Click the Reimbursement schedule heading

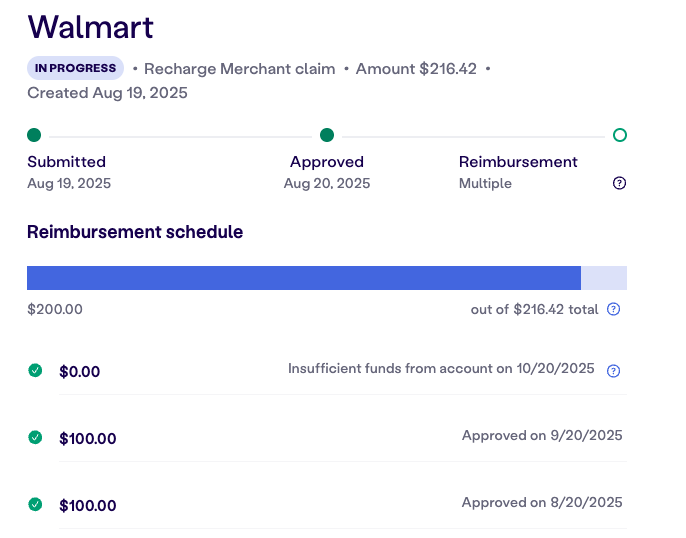135,232
